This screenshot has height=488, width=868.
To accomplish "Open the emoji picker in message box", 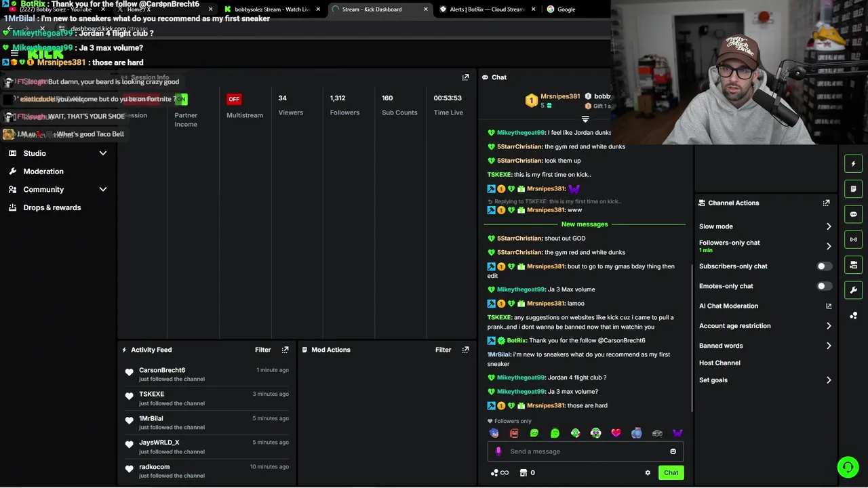I will pos(673,451).
